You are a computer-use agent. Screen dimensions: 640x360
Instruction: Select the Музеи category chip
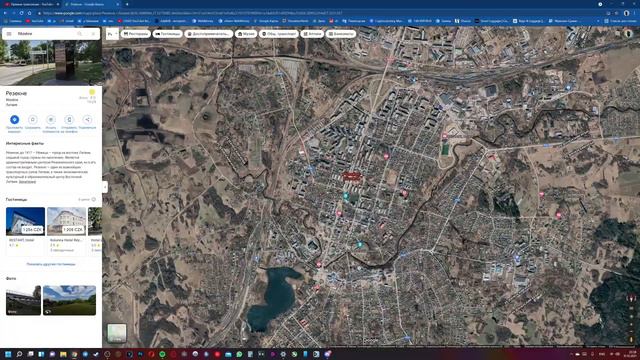click(x=246, y=34)
